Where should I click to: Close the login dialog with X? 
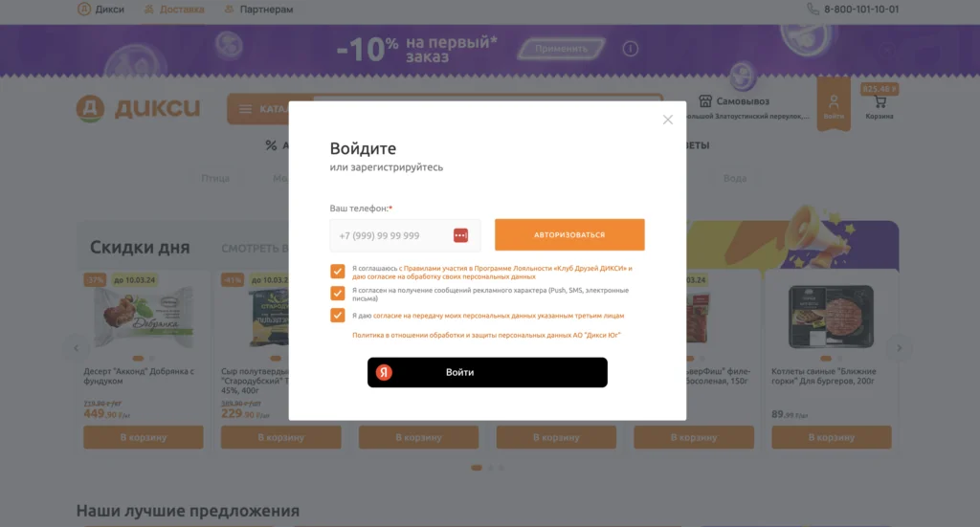point(667,120)
